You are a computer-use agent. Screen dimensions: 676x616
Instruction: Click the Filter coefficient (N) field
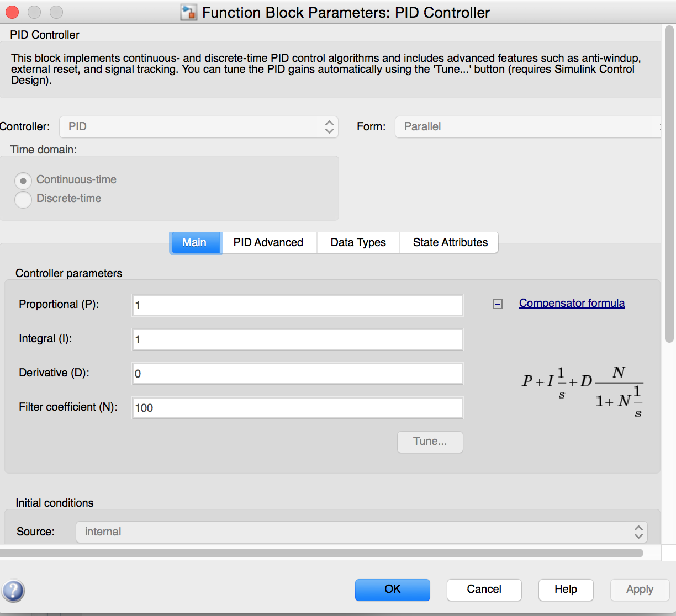point(298,408)
